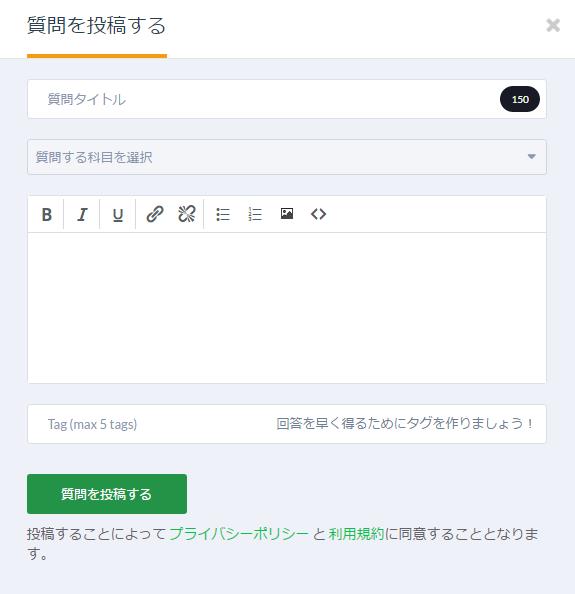
Task: Insert a hyperlink using the chain icon
Action: [155, 214]
